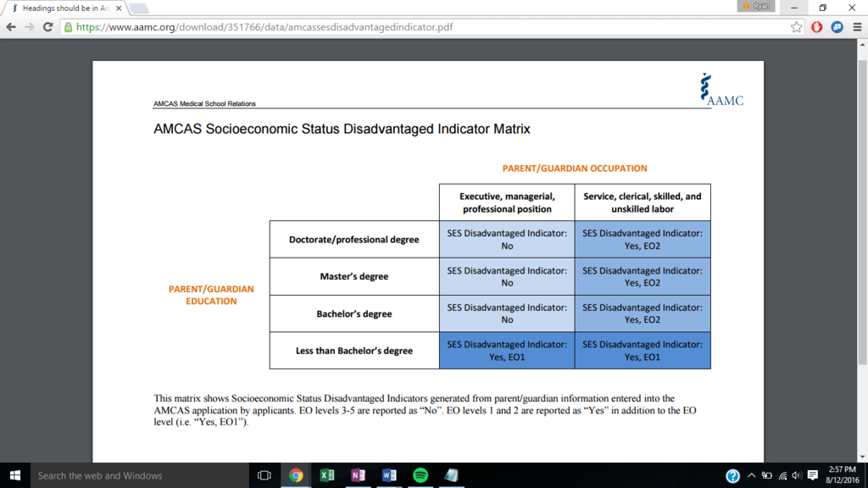The height and width of the screenshot is (488, 868).
Task: Open Excel from the taskbar
Action: pos(326,475)
